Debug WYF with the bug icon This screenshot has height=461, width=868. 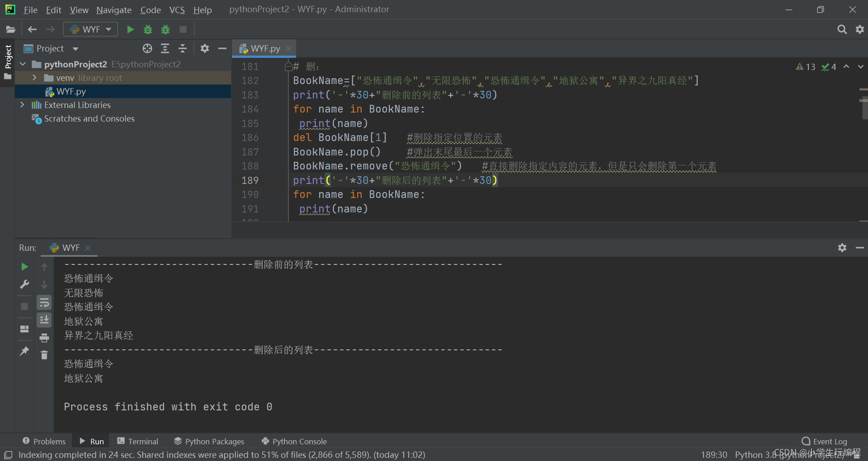pyautogui.click(x=148, y=29)
